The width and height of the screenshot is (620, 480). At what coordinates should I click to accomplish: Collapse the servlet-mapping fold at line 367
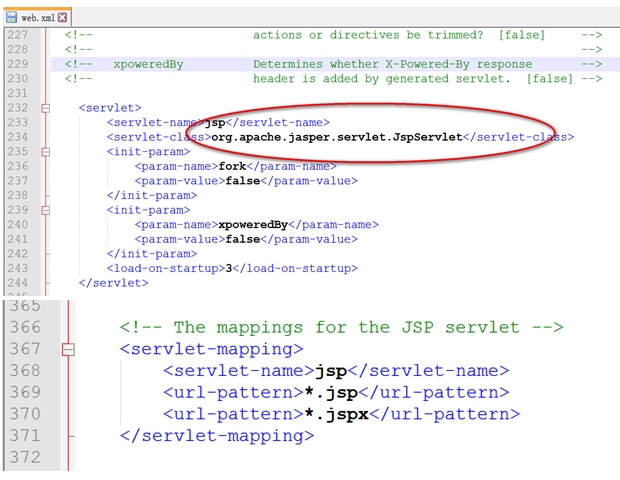(68, 349)
